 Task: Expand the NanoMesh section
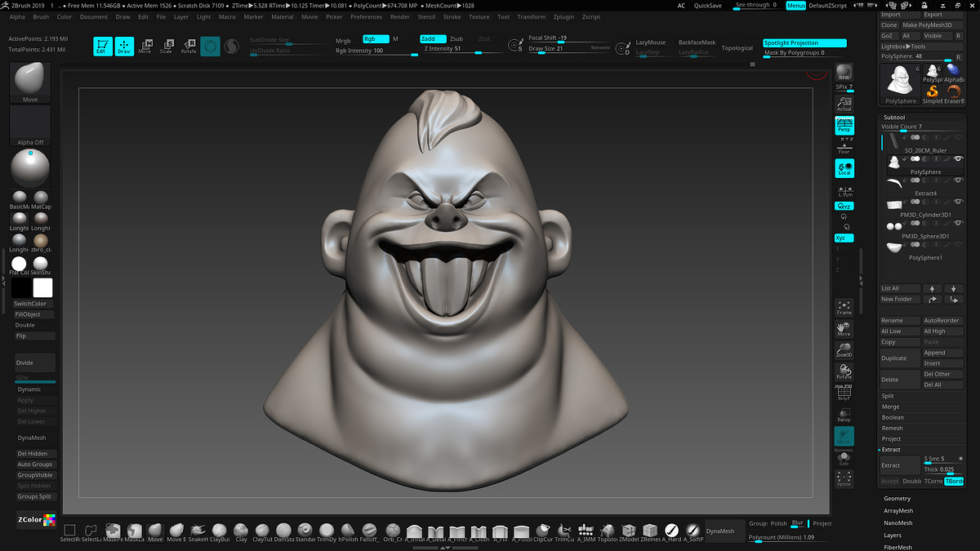click(x=898, y=523)
